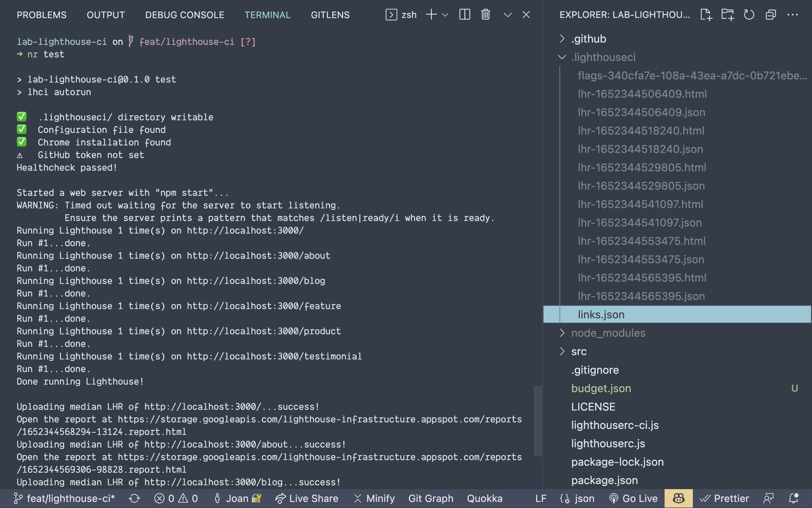812x508 pixels.
Task: Toggle the Copilot status bar icon
Action: (x=678, y=498)
